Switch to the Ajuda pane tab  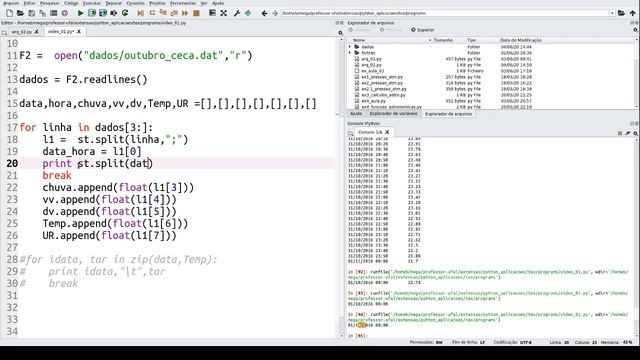pyautogui.click(x=356, y=113)
